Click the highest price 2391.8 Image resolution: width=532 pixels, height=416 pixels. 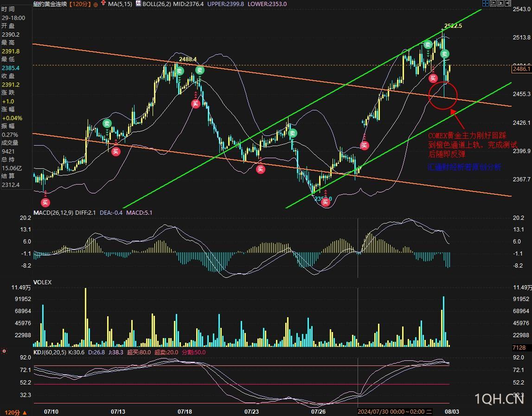click(x=11, y=51)
